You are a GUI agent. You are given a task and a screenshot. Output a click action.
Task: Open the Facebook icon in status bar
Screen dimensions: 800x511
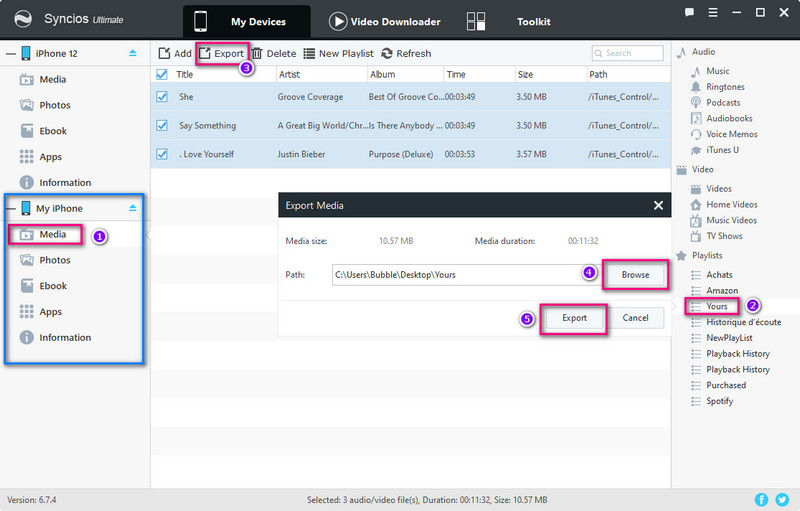coord(761,500)
